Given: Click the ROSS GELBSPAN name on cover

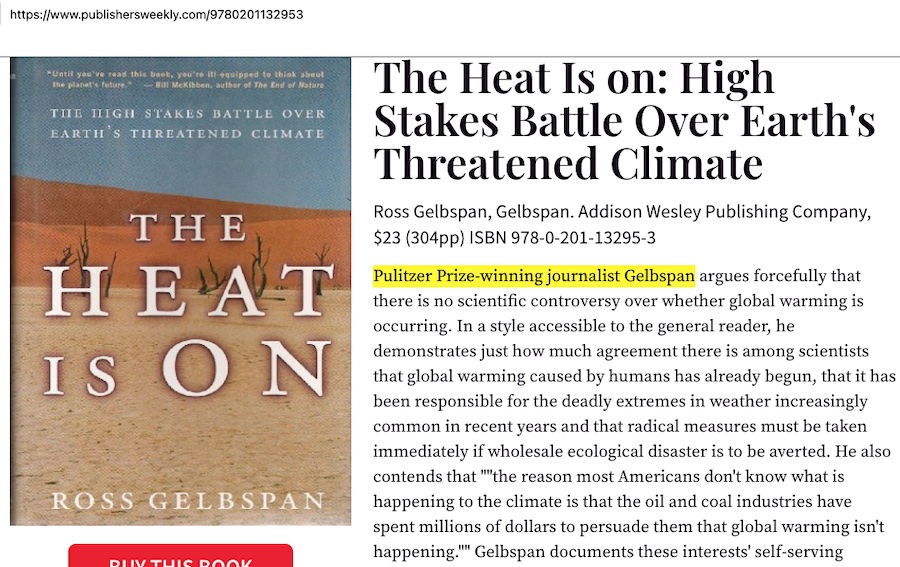Looking at the screenshot, I should pyautogui.click(x=187, y=500).
